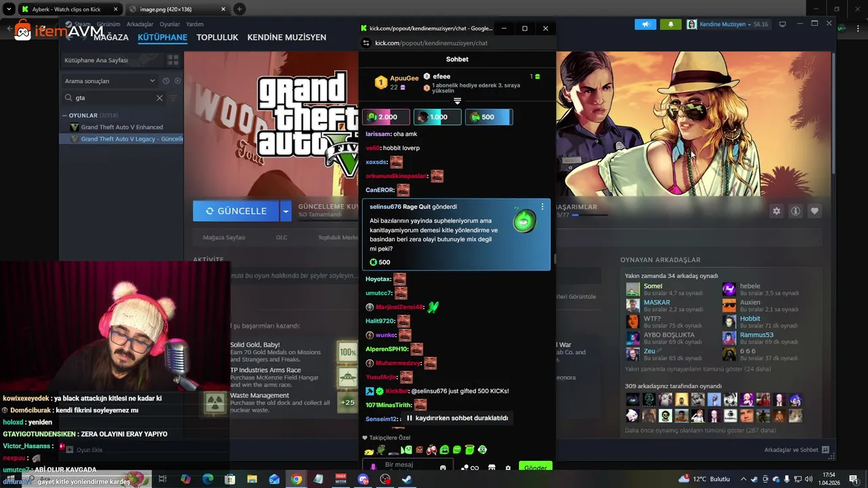This screenshot has width=868, height=488.
Task: Click ApuuGee top gifter in leaderboard
Action: pyautogui.click(x=397, y=83)
